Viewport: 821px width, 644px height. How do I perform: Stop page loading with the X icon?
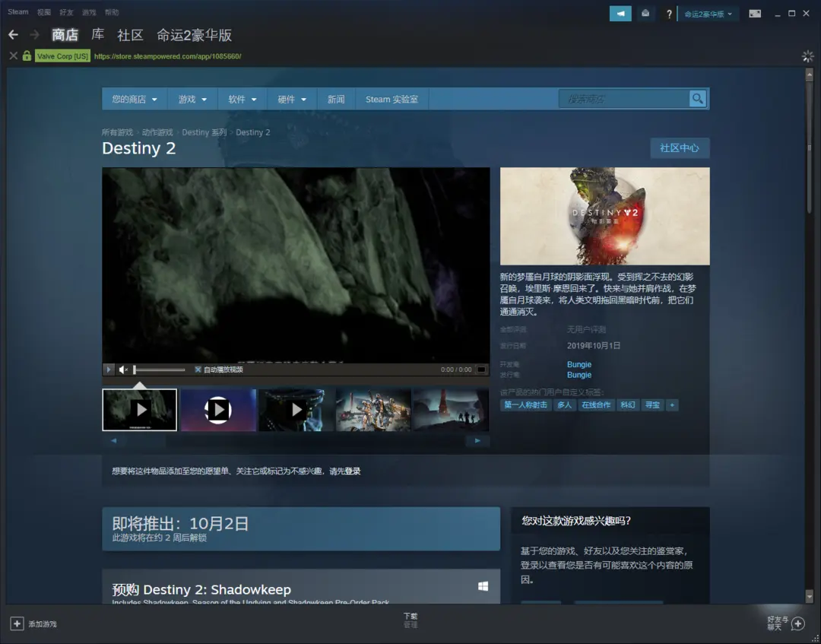14,56
